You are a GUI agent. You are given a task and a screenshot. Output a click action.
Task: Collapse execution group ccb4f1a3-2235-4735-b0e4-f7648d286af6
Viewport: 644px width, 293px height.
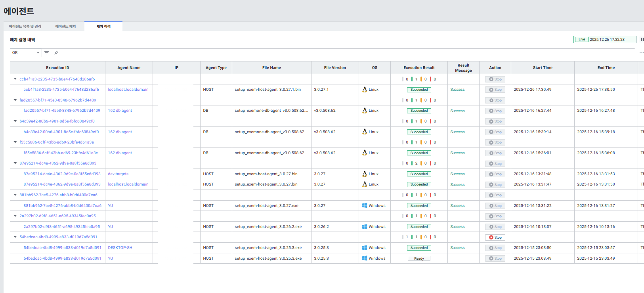click(15, 79)
